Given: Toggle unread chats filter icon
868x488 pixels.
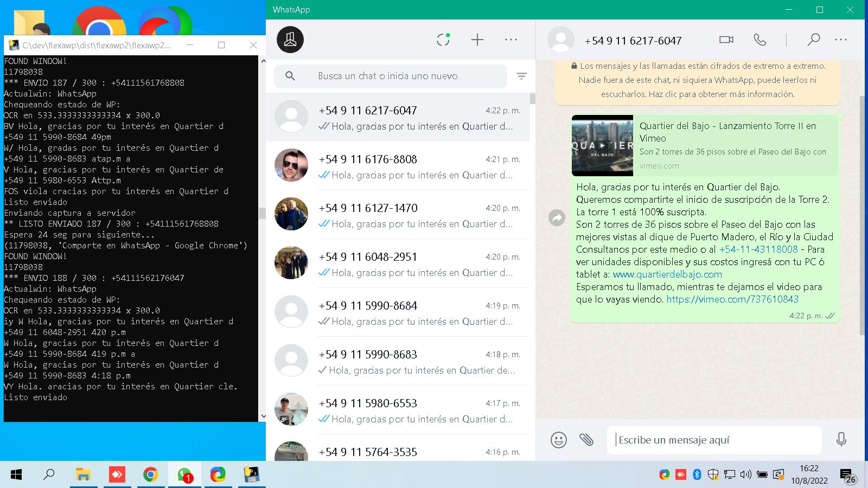Looking at the screenshot, I should click(x=521, y=76).
